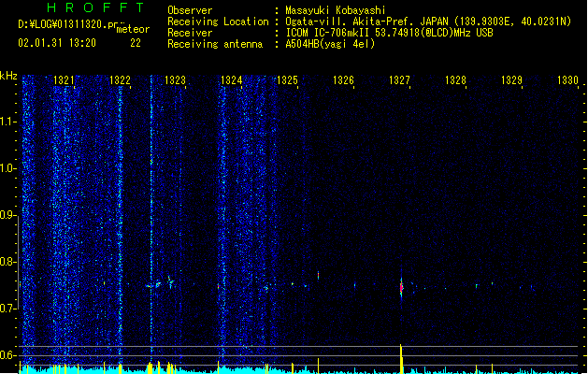This screenshot has height=374, width=588.
Task: Click the date and time 02.01.31 13:20
Action: [x=57, y=43]
